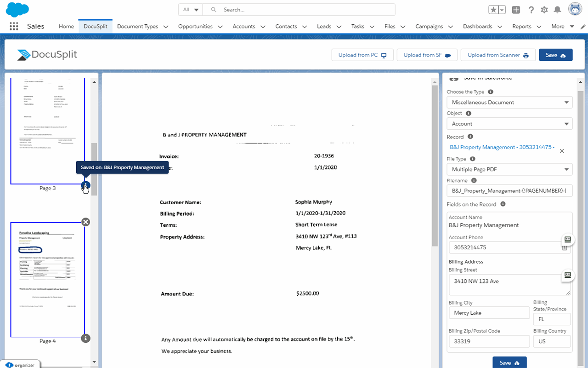This screenshot has width=588, height=368.
Task: Click the Billing Zip/Postal Code field
Action: (x=489, y=341)
